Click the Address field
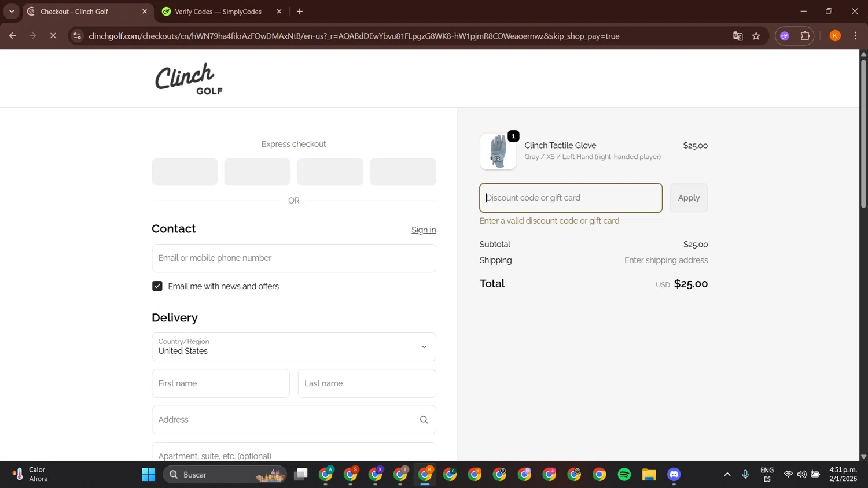This screenshot has width=868, height=488. pyautogui.click(x=294, y=420)
